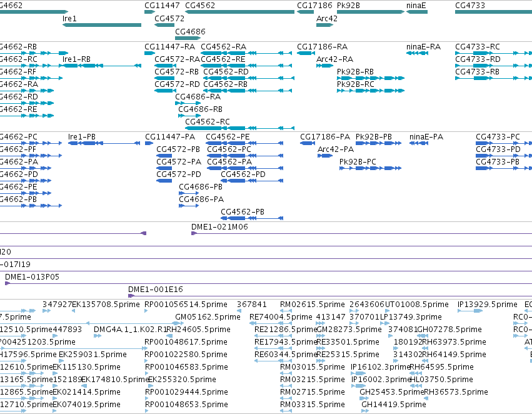Click protein CG4562-PE label
Screen dimensions: 532x414
tap(228, 137)
